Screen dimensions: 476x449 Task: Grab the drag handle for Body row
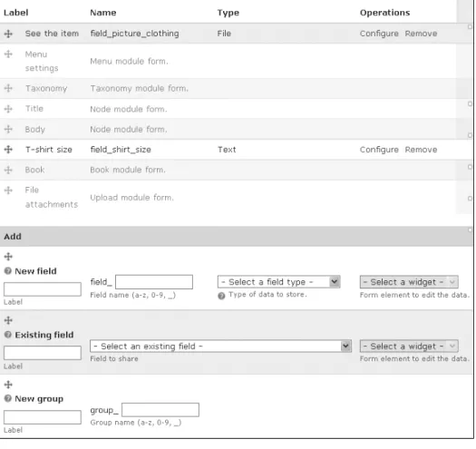point(8,129)
